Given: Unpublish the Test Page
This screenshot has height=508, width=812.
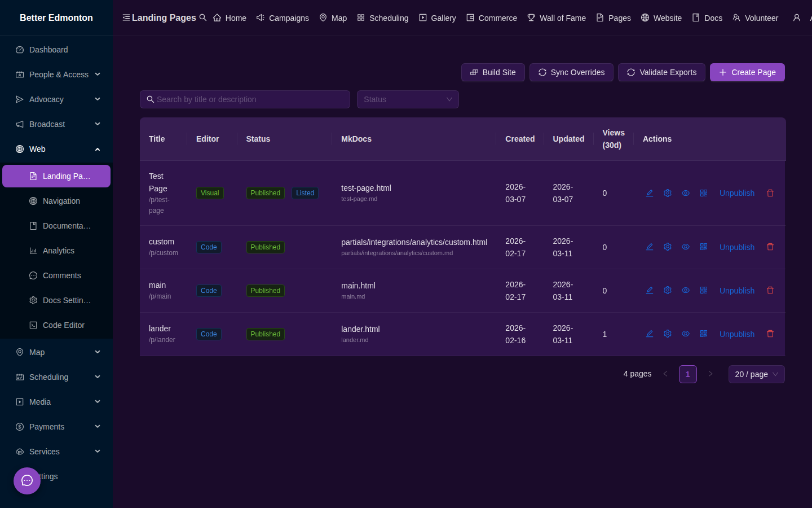Looking at the screenshot, I should [x=737, y=193].
